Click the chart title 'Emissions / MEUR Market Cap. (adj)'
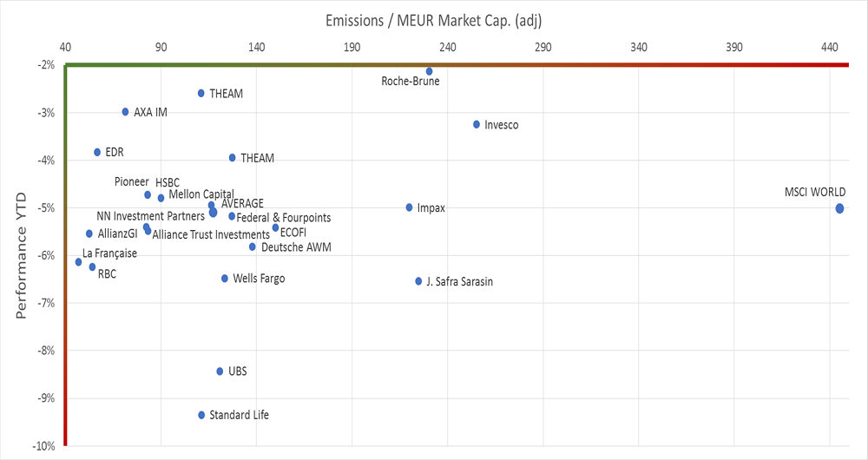The width and height of the screenshot is (868, 460). pos(433,21)
